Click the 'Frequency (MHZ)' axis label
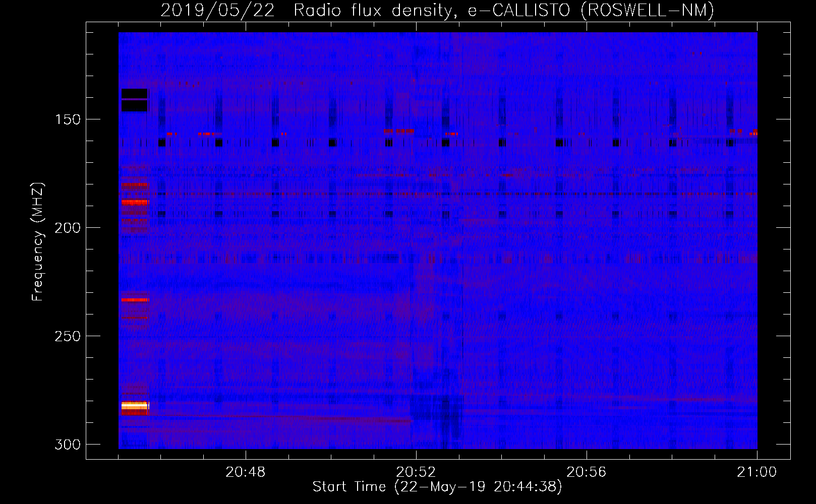The height and width of the screenshot is (504, 816). 38,242
